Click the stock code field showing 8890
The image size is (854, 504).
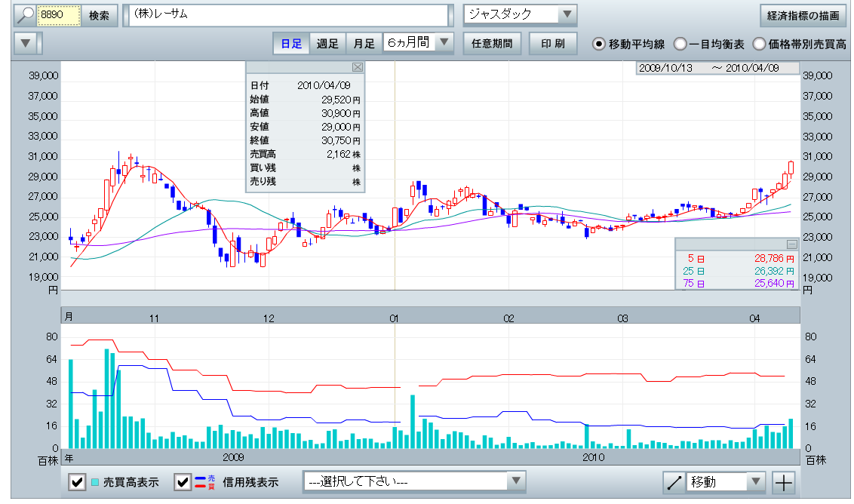pyautogui.click(x=59, y=15)
